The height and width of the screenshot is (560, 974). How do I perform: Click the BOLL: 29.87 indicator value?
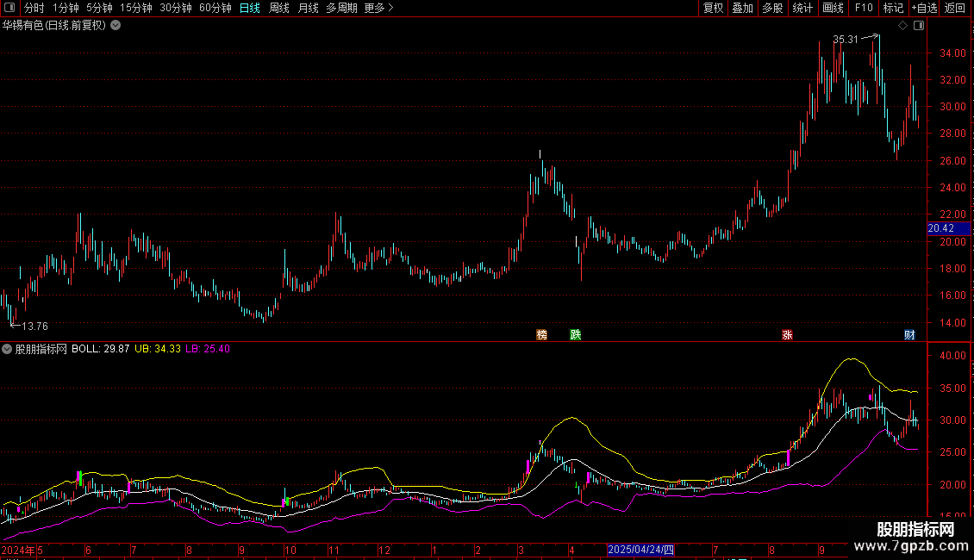coord(101,349)
